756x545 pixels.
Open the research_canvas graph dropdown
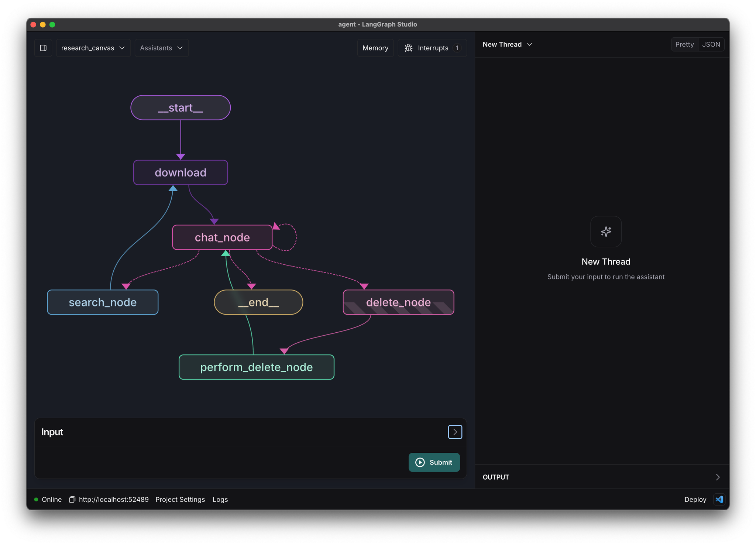click(x=93, y=48)
